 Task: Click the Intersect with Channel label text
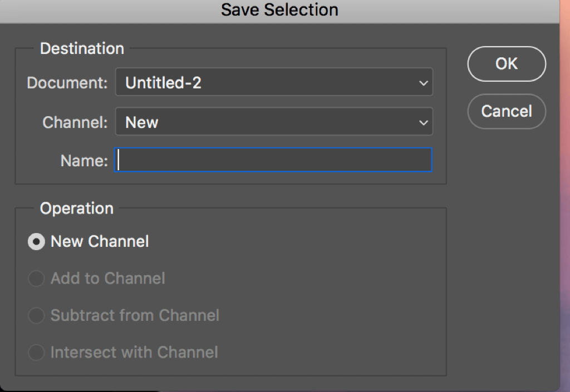tap(133, 353)
